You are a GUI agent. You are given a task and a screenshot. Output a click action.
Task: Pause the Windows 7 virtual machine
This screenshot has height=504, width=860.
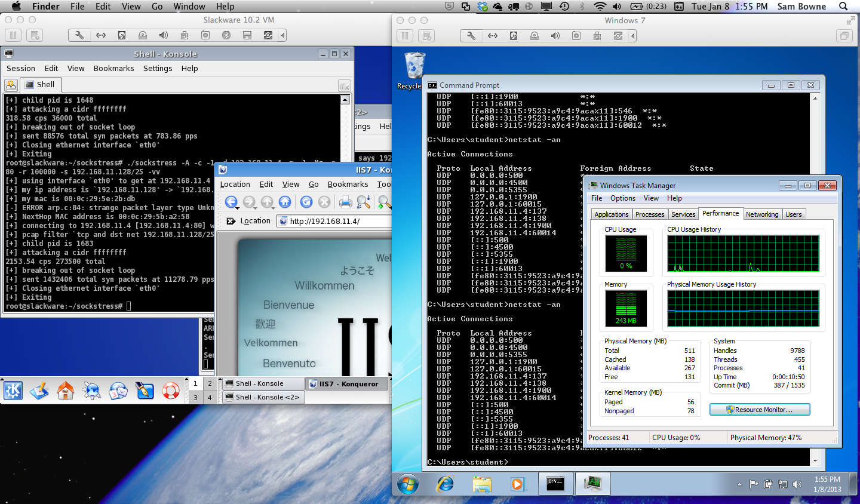(405, 36)
